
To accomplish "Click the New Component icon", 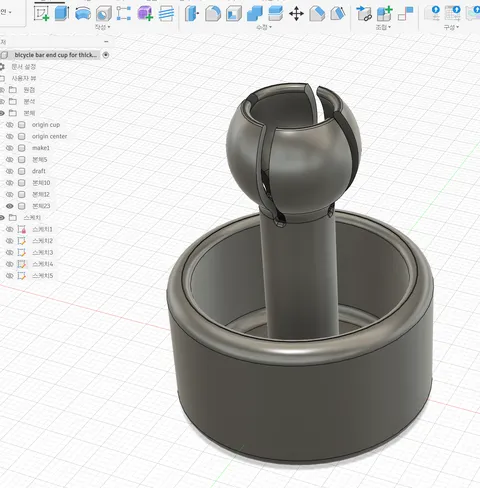I will click(x=384, y=14).
